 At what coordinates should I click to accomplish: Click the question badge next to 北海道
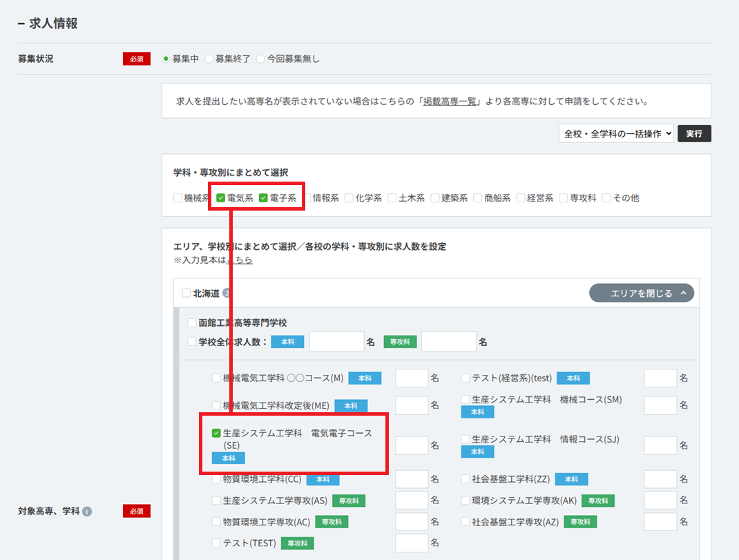coord(227,293)
